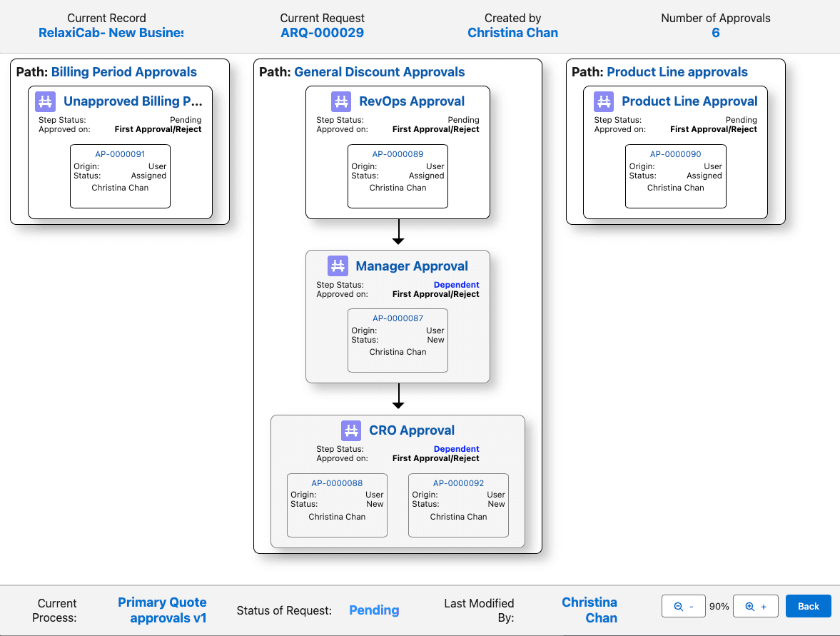
Task: Open approval AP-0000087
Action: (398, 318)
